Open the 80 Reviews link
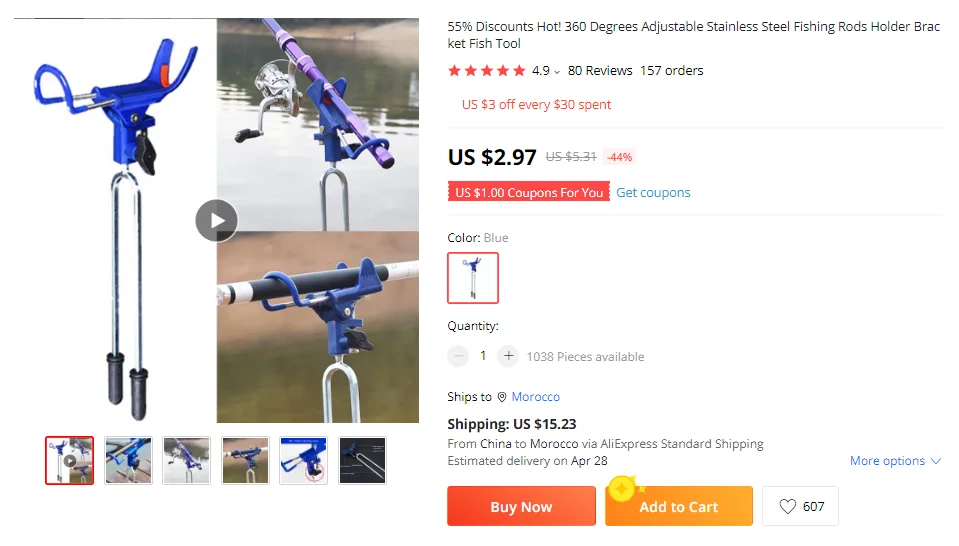959x546 pixels. coord(600,71)
